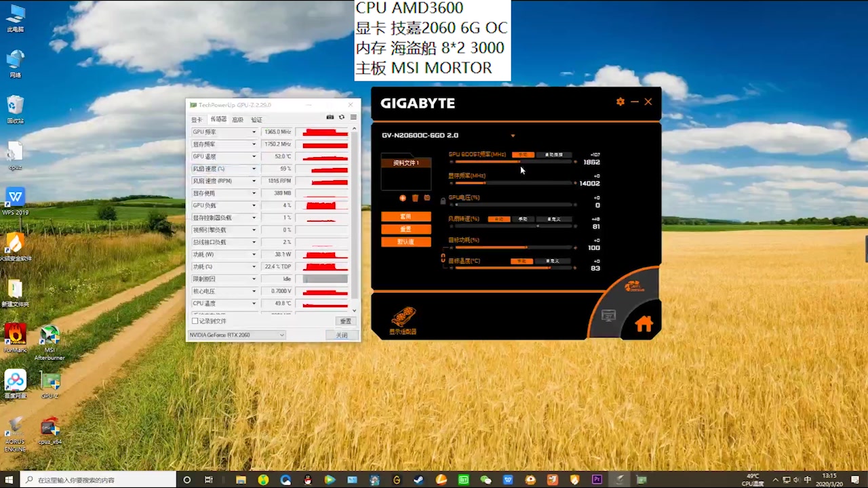Select manual mode for GPU Boost clock
This screenshot has width=868, height=488.
pyautogui.click(x=523, y=155)
